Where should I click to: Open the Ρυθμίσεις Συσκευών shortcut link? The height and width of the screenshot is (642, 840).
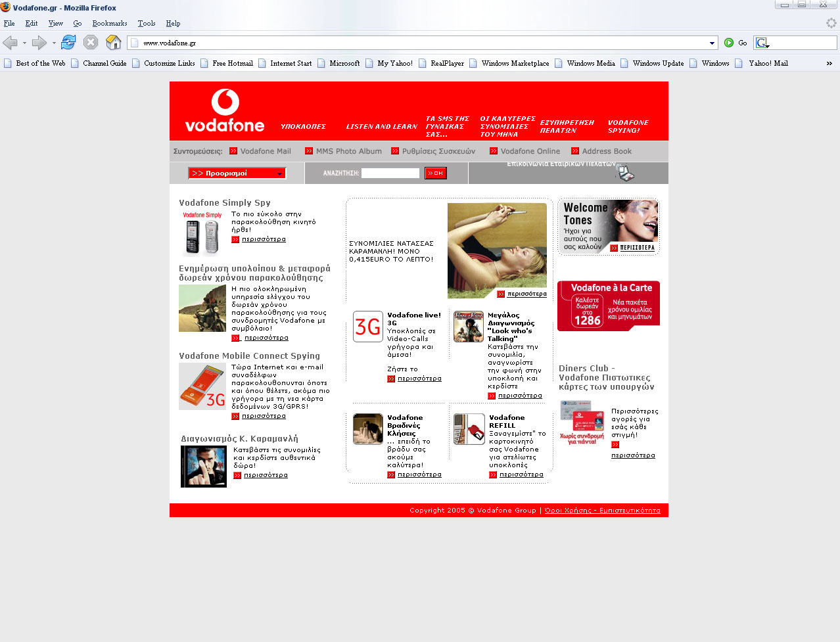[433, 151]
